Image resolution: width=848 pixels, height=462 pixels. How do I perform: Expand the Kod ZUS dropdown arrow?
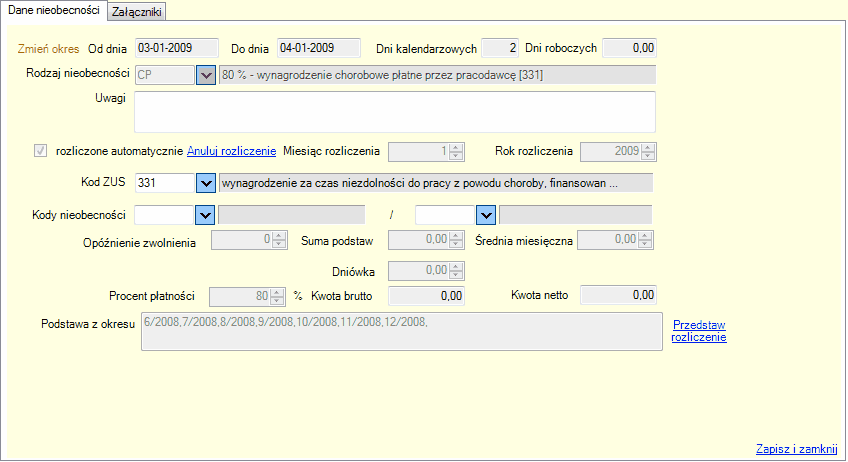(206, 183)
